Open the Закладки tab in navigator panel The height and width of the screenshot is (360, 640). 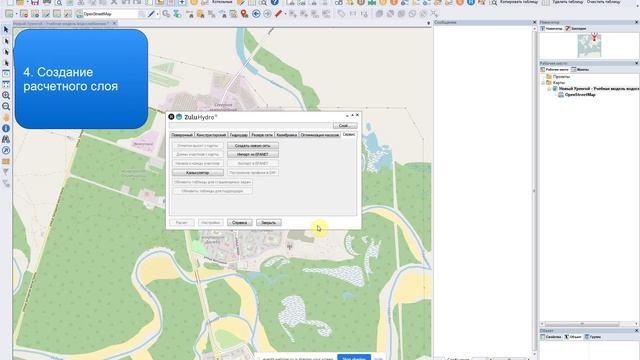click(x=576, y=29)
